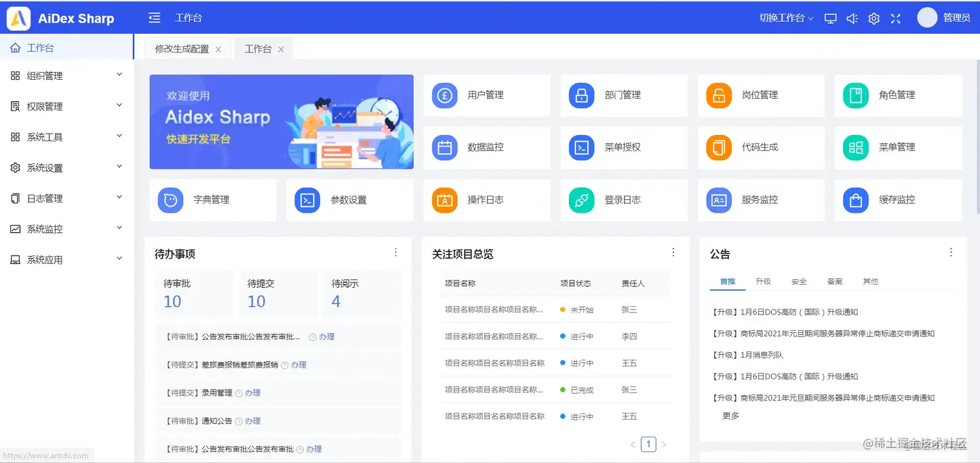Select 工作台 in the sidebar
This screenshot has width=980, height=463.
coord(67,48)
